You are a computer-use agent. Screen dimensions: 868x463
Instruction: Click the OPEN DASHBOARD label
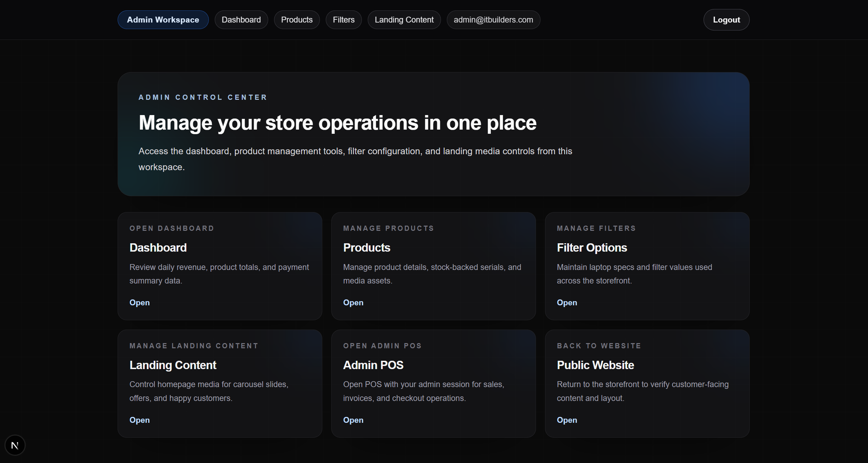coord(172,228)
